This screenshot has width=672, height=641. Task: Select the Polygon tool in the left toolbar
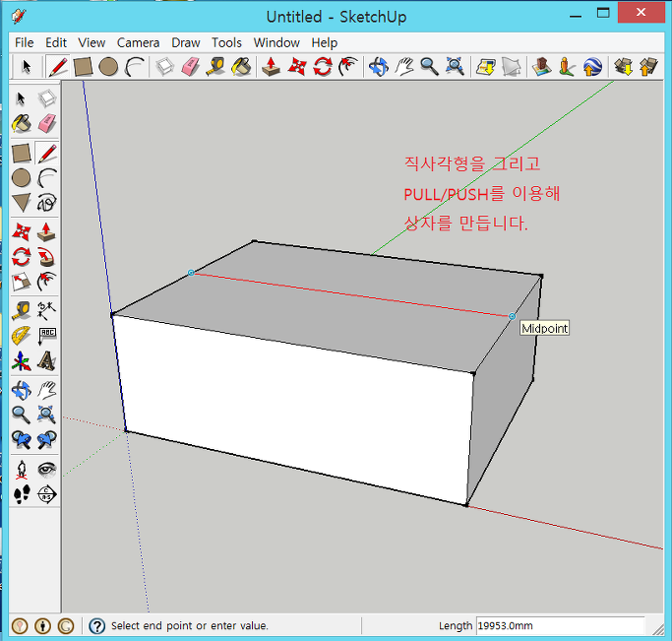pyautogui.click(x=21, y=203)
